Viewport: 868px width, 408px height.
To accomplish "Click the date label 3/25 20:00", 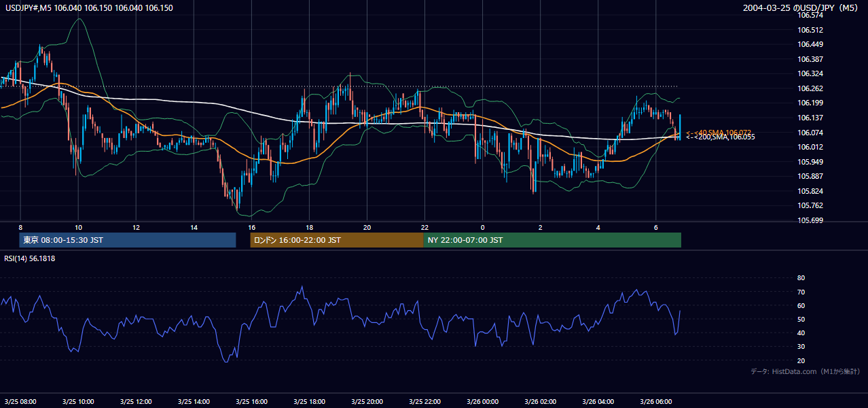I will [x=367, y=401].
